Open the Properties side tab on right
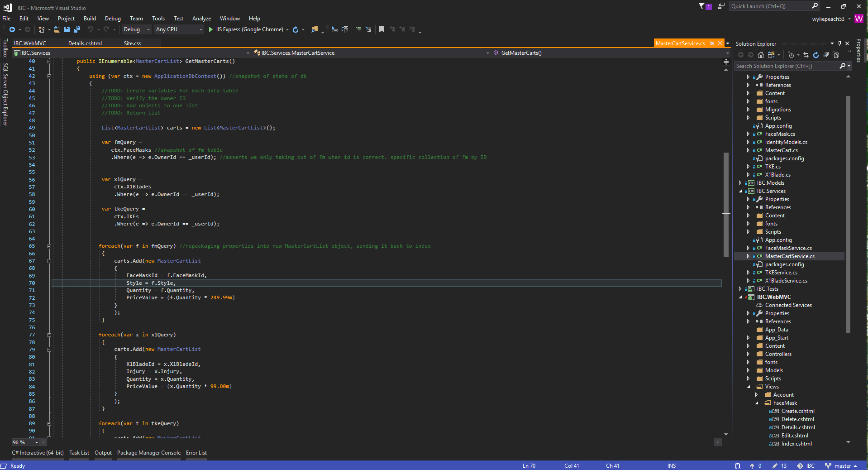The height and width of the screenshot is (470, 868). 858,51
